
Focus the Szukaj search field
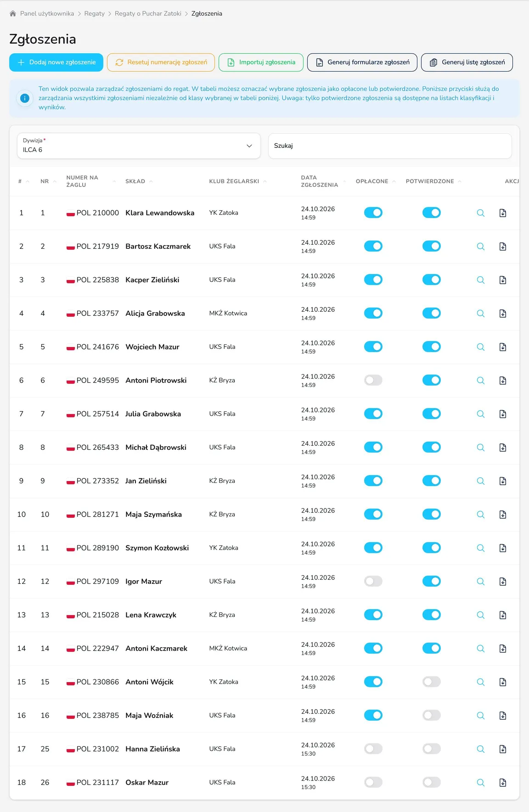390,146
